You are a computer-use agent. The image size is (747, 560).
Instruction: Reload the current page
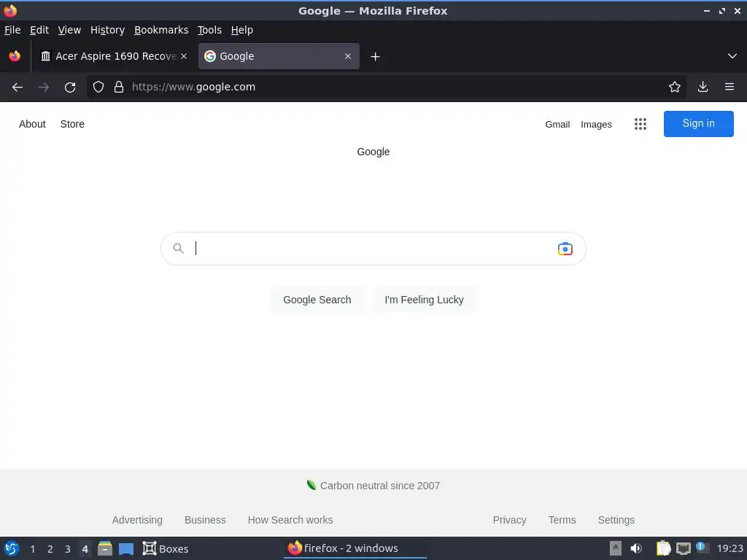pyautogui.click(x=70, y=87)
